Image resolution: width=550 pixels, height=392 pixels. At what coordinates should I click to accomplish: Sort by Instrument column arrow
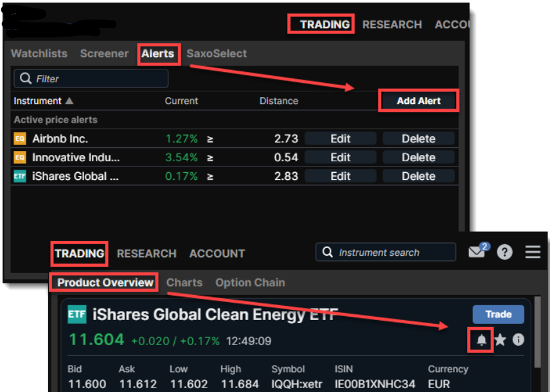click(69, 101)
